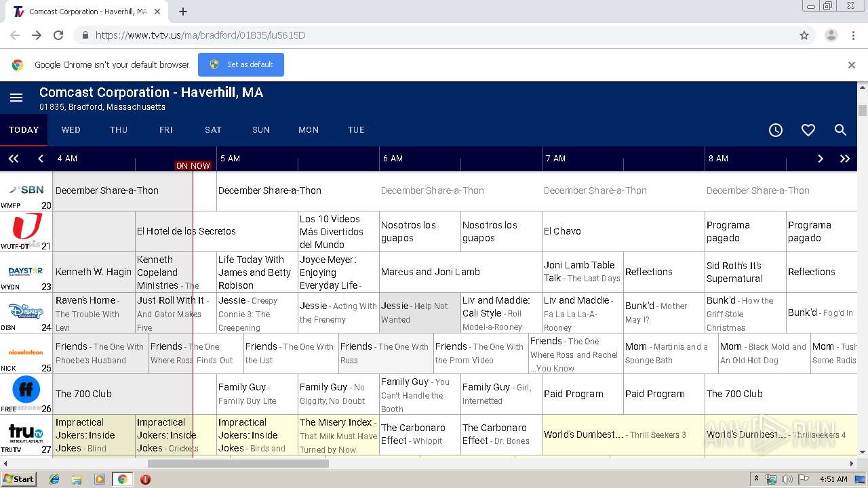This screenshot has height=488, width=868.
Task: Go to previous time slot arrow
Action: (41, 159)
